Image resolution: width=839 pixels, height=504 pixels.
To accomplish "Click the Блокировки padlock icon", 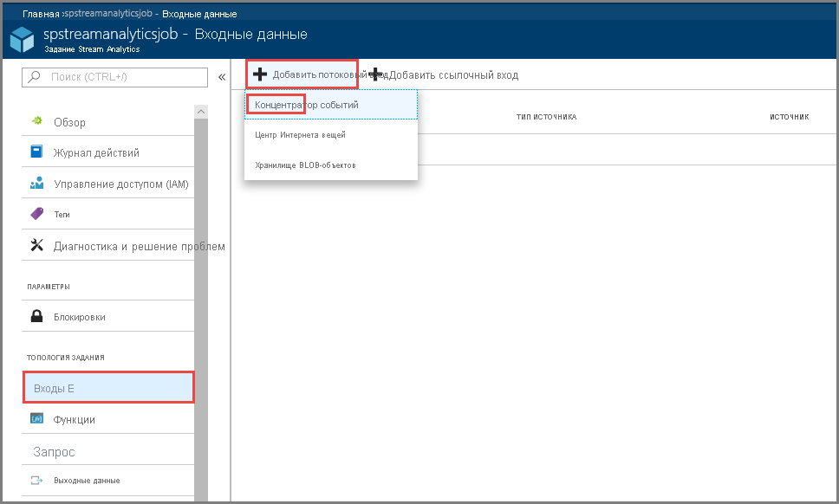I will 37,316.
